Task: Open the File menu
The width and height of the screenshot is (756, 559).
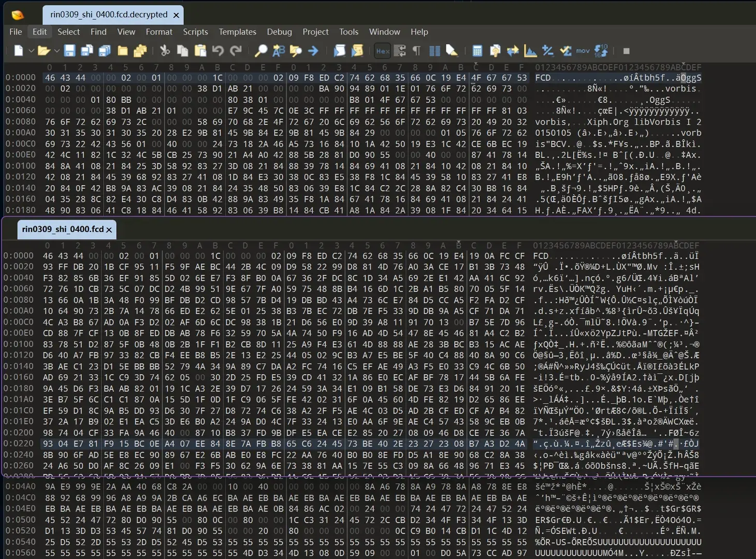Action: tap(16, 32)
